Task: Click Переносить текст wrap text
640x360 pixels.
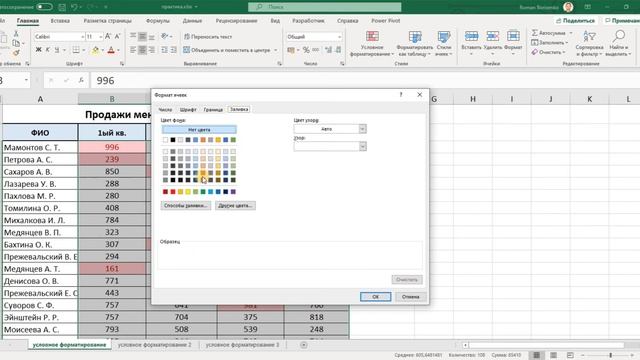Action: (x=208, y=37)
